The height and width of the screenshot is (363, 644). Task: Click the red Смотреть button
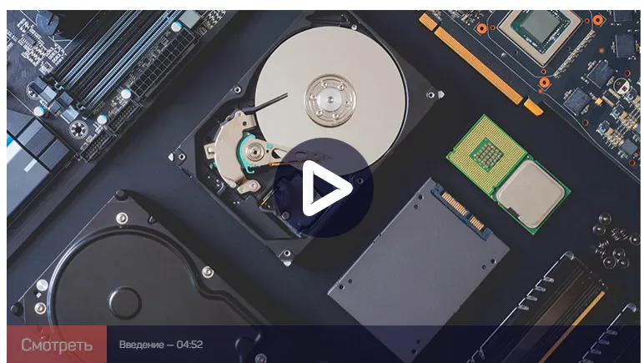point(57,344)
